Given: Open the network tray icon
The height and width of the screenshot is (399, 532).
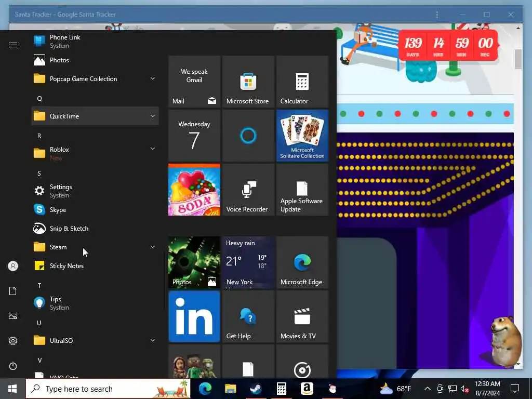Looking at the screenshot, I should [x=453, y=389].
